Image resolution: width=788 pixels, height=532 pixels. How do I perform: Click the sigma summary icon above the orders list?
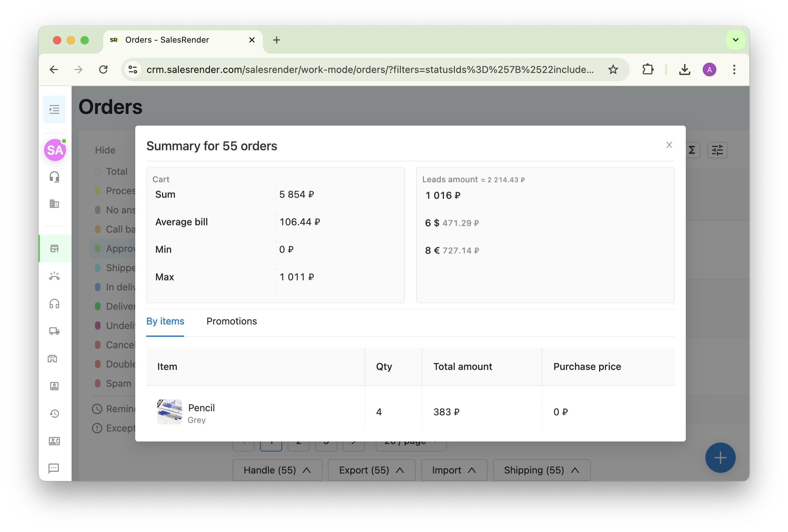point(692,150)
